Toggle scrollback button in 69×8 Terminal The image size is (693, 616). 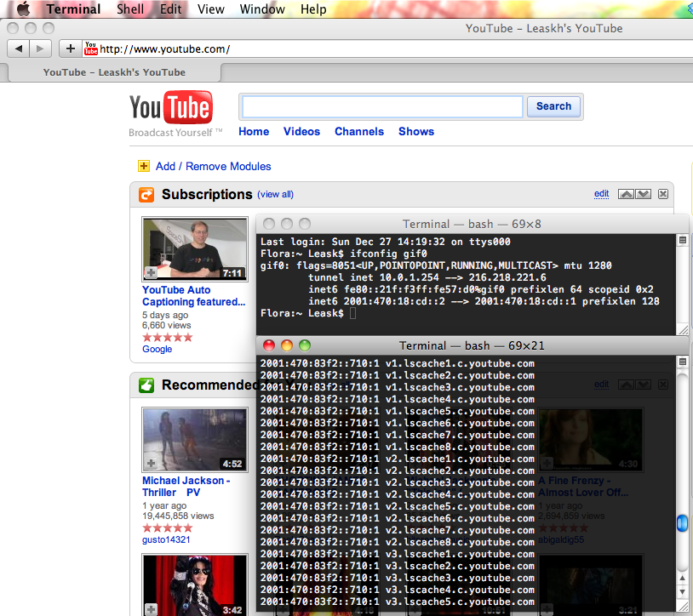click(683, 240)
